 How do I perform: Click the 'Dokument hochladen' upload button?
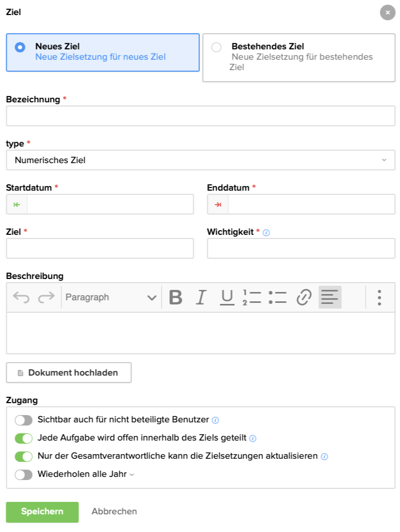(69, 373)
